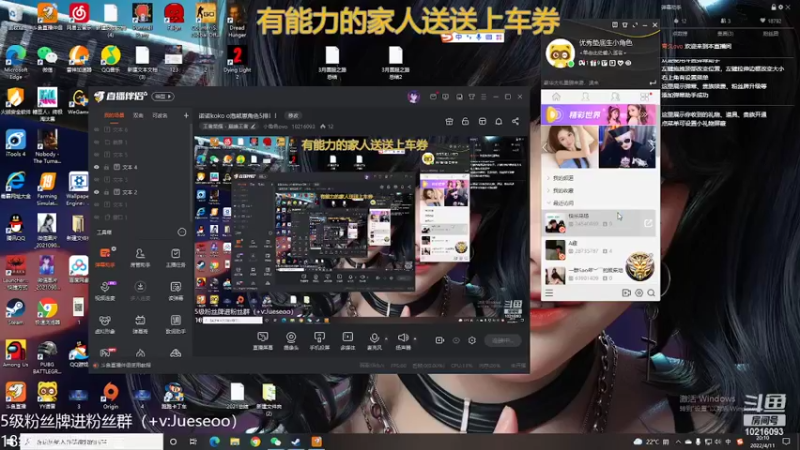
Task: Start recording with the video camera icon
Action: pyautogui.click(x=439, y=340)
